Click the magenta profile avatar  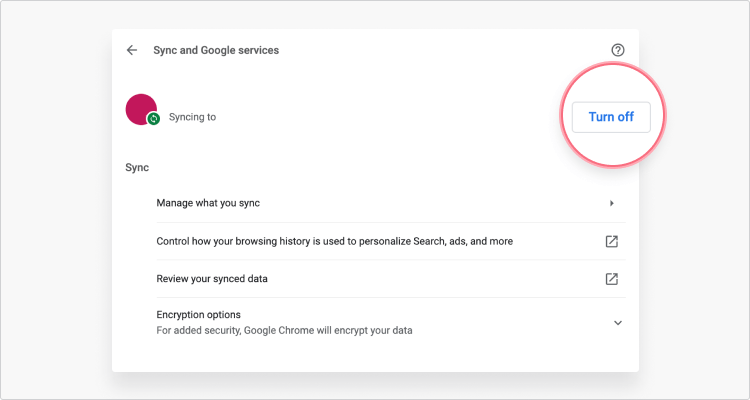[141, 110]
